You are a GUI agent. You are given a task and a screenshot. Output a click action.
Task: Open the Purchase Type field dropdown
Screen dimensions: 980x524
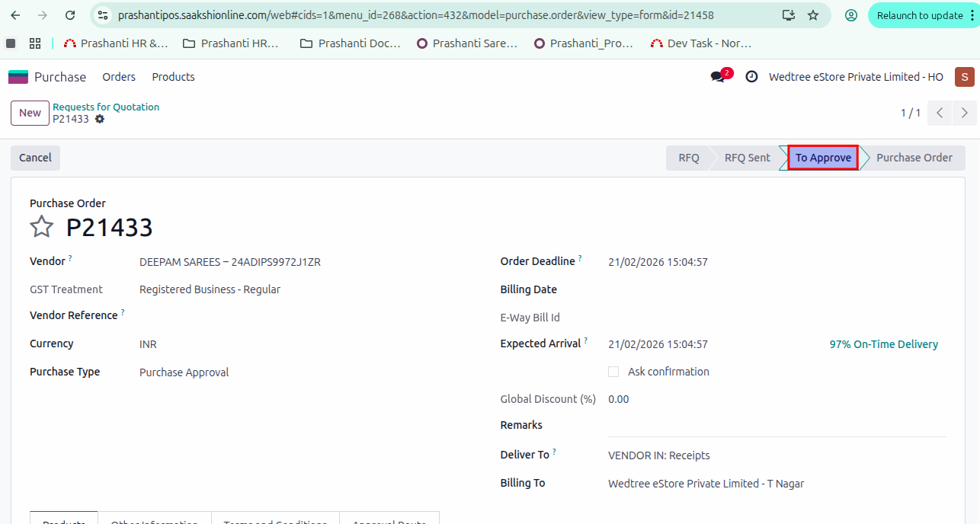coord(184,372)
